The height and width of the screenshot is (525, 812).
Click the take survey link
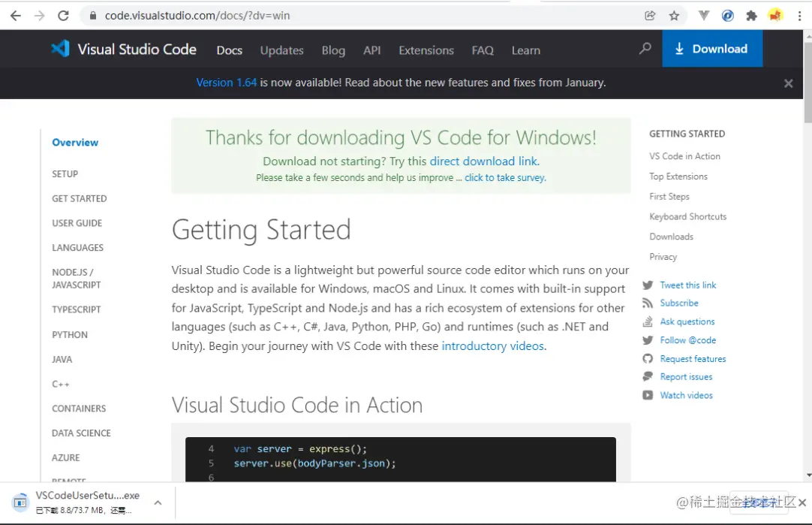(x=505, y=178)
